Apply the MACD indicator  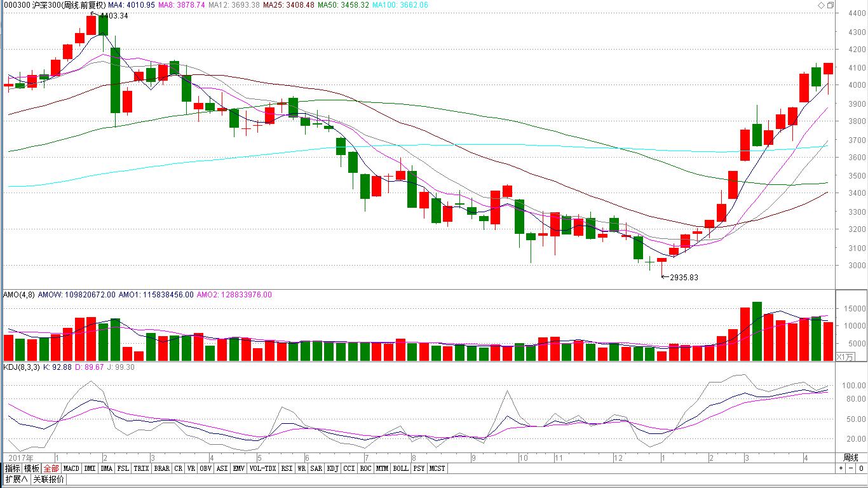[71, 468]
